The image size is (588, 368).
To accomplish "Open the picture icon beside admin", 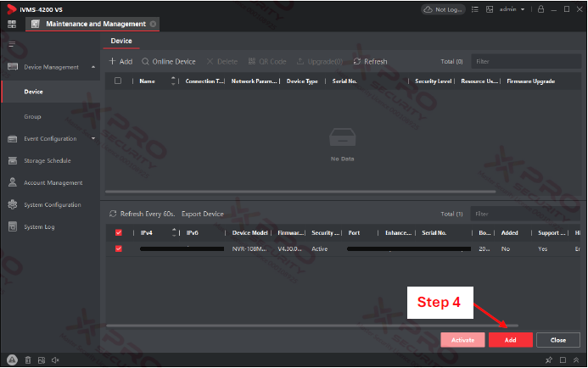I will 490,9.
